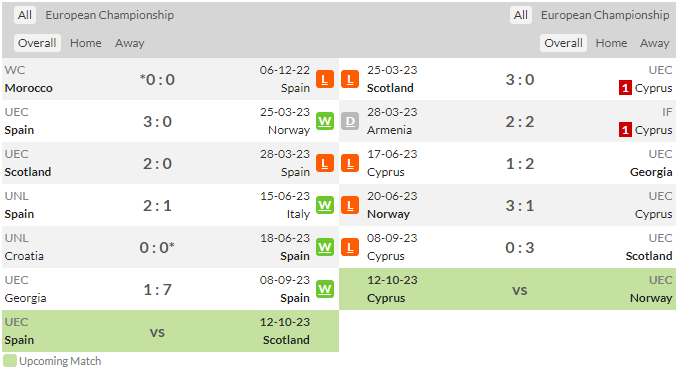Click the W badge for Georgia vs Spain
This screenshot has width=678, height=378.
point(325,289)
